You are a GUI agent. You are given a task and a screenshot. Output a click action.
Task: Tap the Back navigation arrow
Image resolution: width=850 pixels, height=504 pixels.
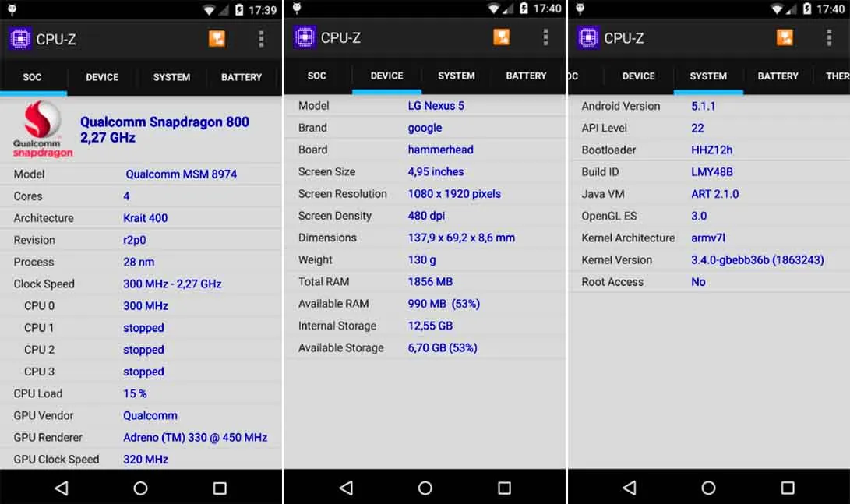click(62, 488)
